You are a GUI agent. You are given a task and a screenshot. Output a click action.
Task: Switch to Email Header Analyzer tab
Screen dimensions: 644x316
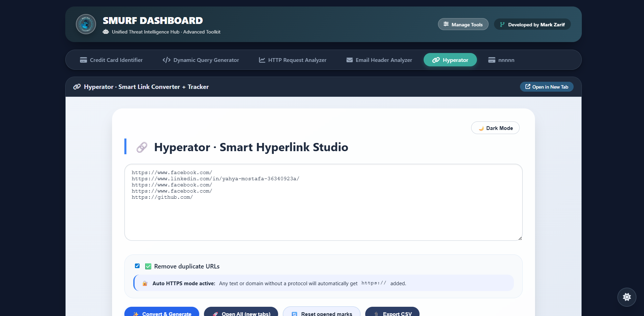click(x=379, y=60)
